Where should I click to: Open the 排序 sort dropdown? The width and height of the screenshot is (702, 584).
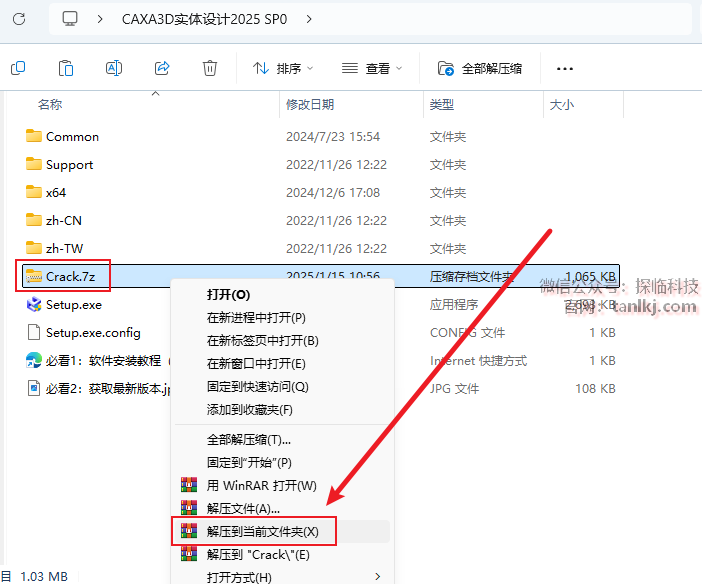pyautogui.click(x=283, y=69)
